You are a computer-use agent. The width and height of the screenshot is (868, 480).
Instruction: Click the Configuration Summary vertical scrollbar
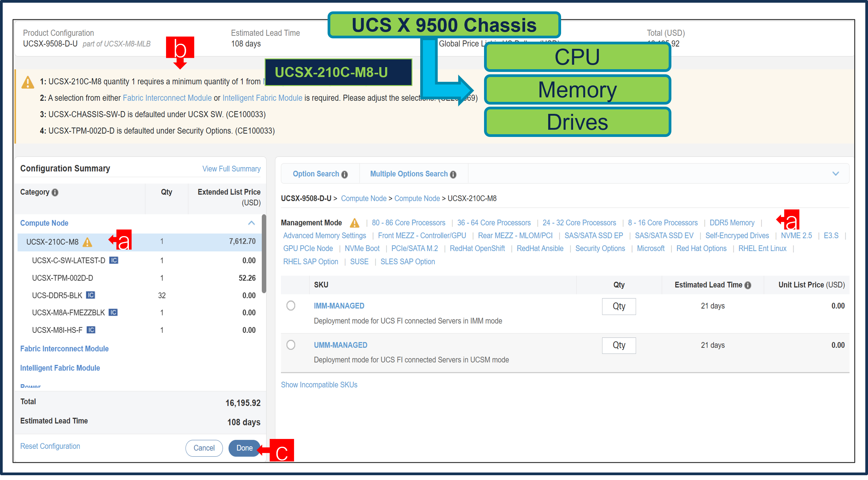point(264,254)
